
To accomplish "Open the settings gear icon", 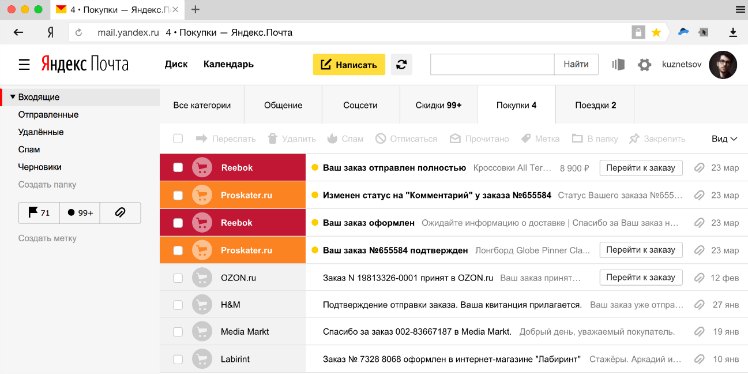I will click(644, 64).
